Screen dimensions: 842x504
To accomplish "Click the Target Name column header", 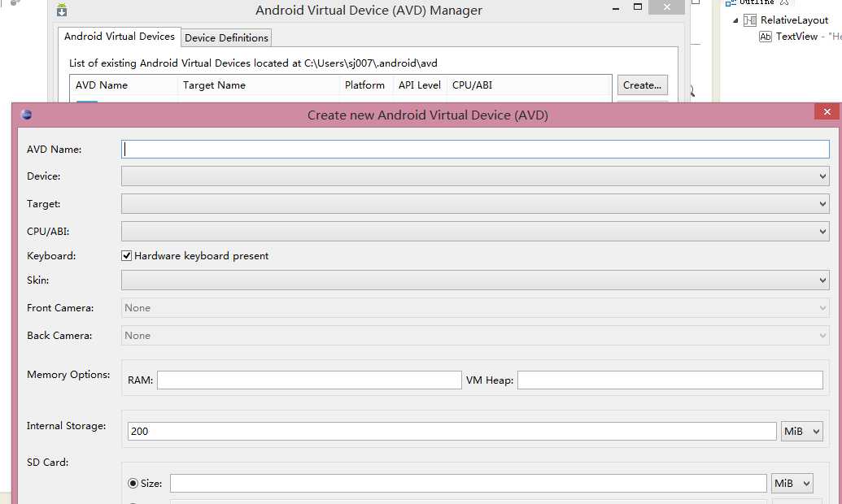I will click(258, 85).
